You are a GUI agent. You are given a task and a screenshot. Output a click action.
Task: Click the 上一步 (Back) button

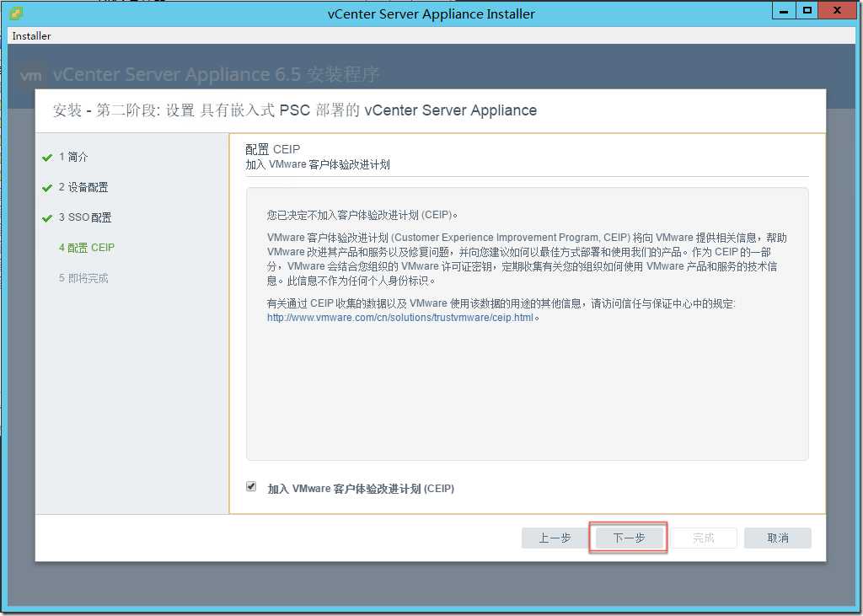pyautogui.click(x=555, y=538)
